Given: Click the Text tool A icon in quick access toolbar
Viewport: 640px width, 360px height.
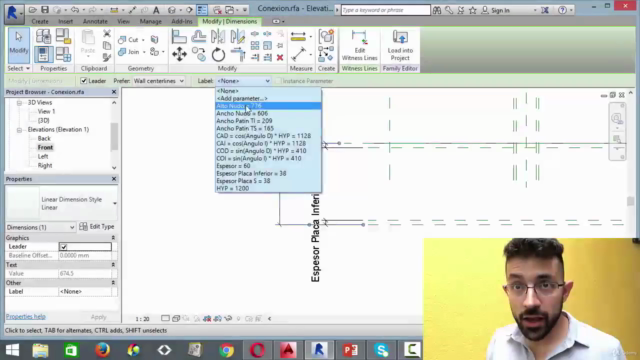Looking at the screenshot, I should [156, 10].
